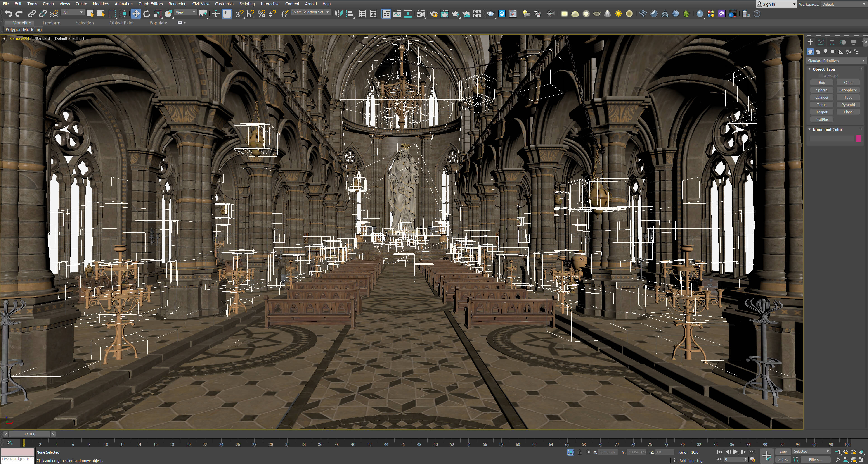Switch to the Hierarchy command panel tab
This screenshot has height=464, width=868.
[x=832, y=42]
